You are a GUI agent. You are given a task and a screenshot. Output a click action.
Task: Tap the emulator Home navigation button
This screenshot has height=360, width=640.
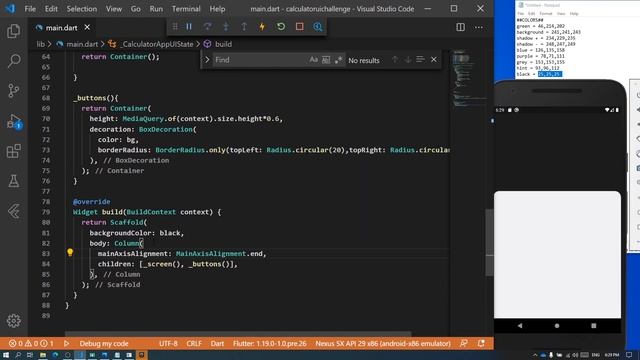pos(557,326)
